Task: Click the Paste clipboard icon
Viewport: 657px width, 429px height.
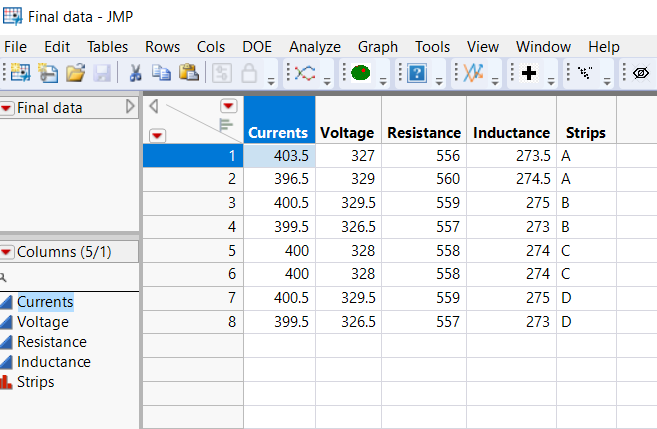Action: [x=188, y=73]
